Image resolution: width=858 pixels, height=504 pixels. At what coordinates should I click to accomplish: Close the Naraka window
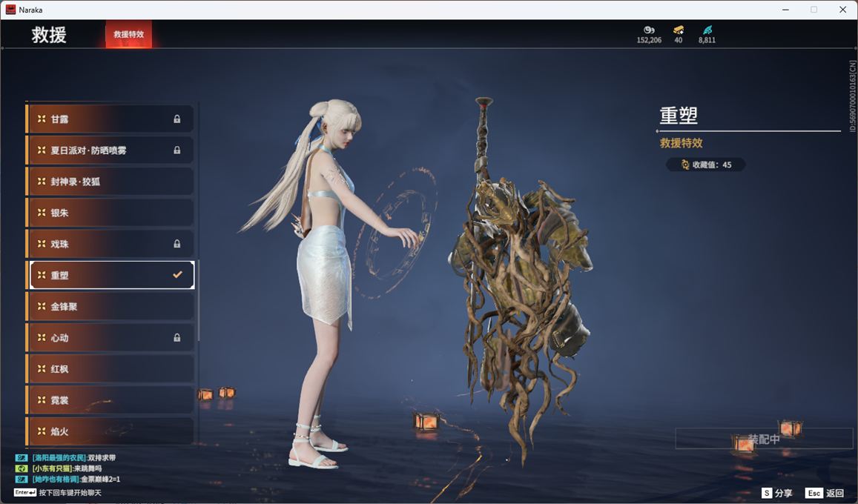[842, 10]
